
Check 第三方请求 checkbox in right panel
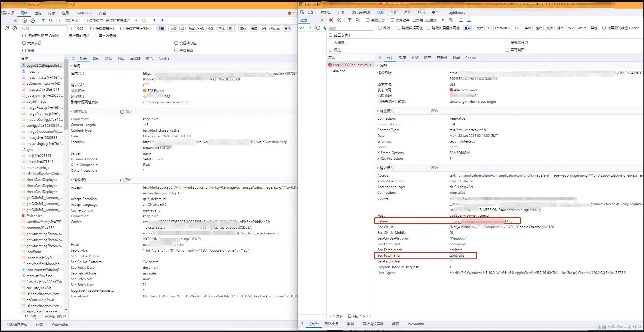pyautogui.click(x=331, y=35)
